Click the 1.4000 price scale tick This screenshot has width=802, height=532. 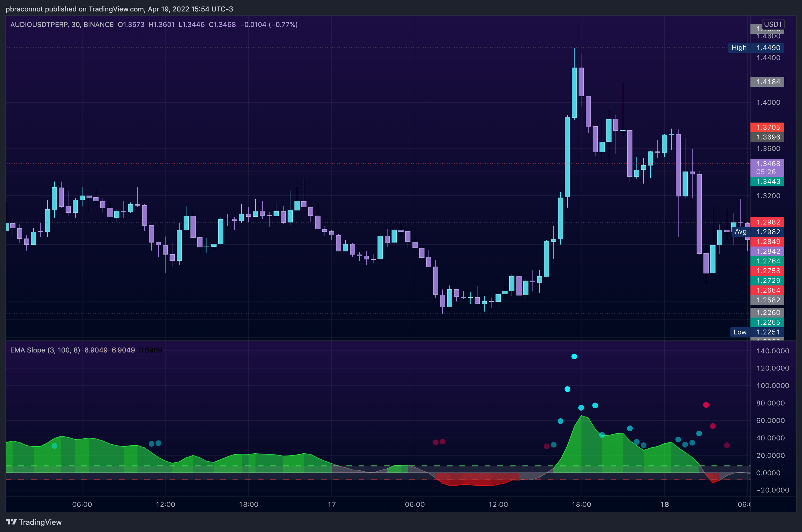pos(768,103)
